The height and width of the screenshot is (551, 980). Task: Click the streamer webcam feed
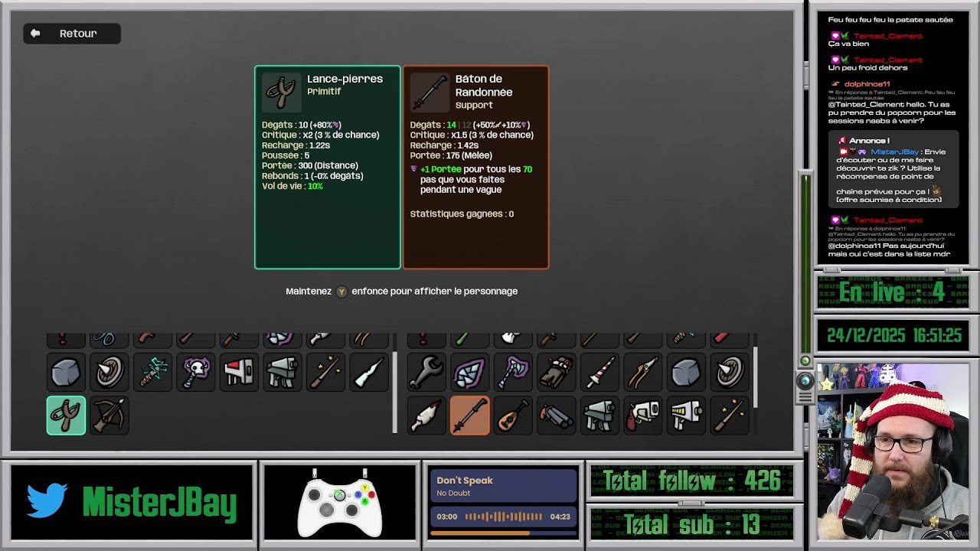[x=893, y=452]
